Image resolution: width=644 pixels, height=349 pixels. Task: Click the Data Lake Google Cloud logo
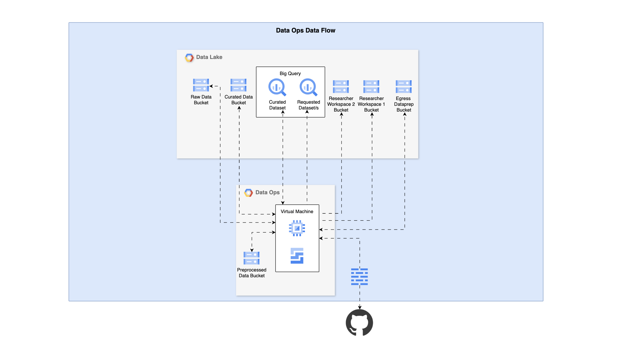pos(189,57)
